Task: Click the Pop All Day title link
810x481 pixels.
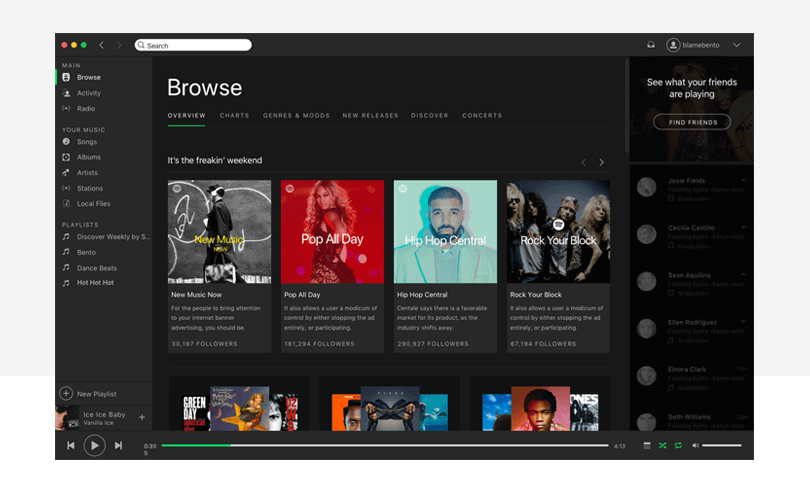Action: (302, 295)
